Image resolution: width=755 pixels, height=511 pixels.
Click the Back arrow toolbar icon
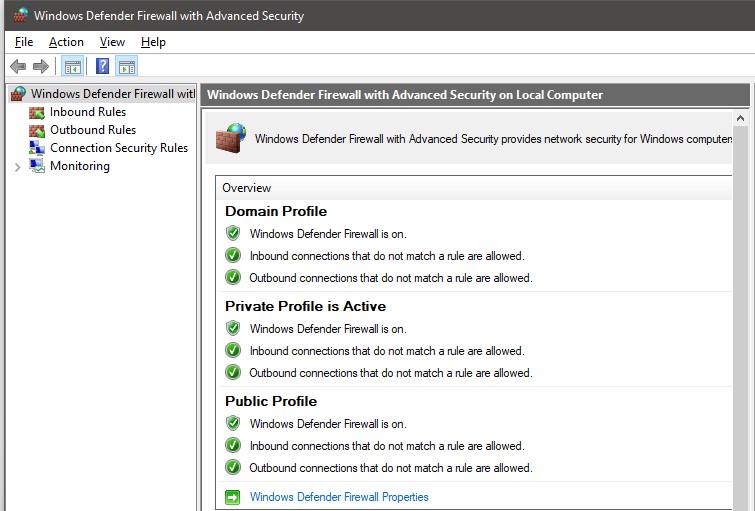click(17, 66)
